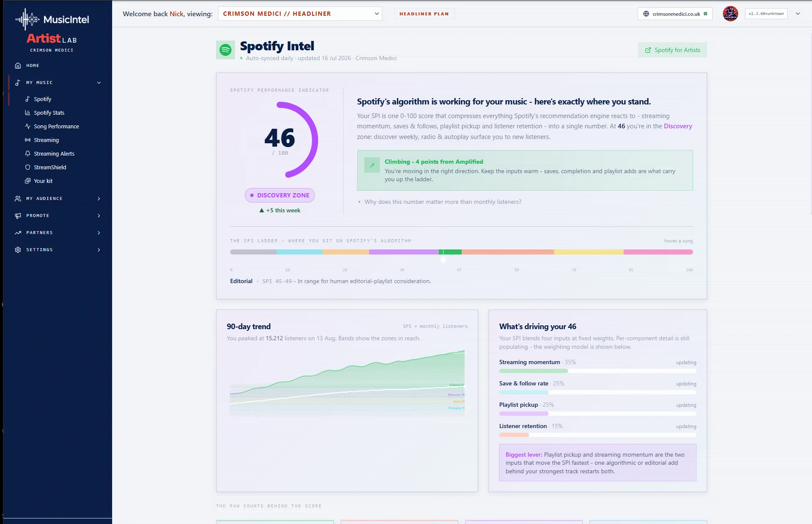
Task: Click the version v2.3.60+unknown label
Action: pyautogui.click(x=766, y=14)
